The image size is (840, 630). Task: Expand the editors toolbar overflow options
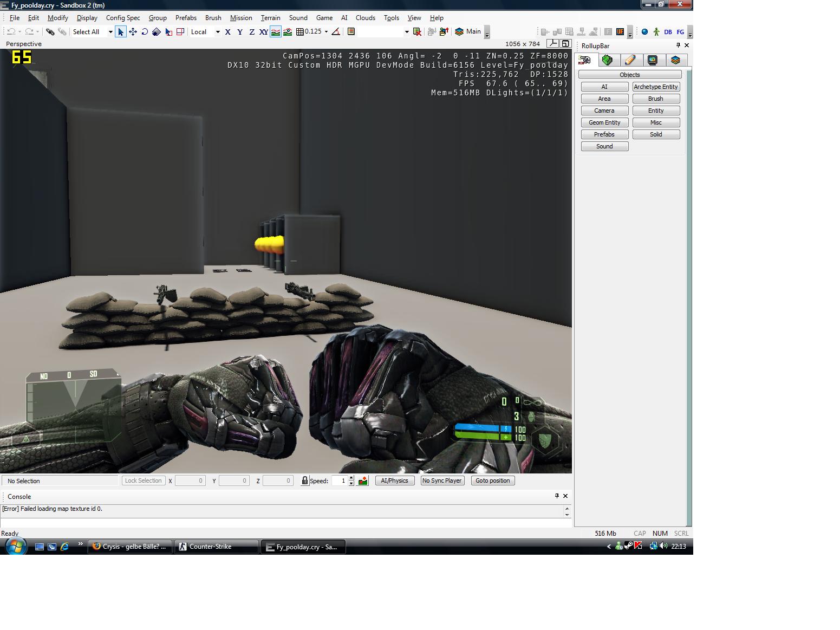[690, 33]
